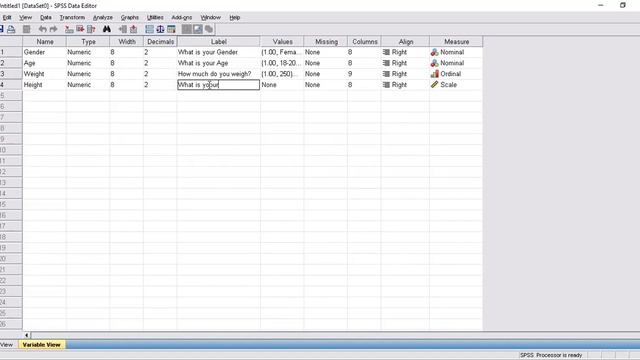Click the Go to Variable icon
Screen dimensions: 640x360
pyautogui.click(x=80, y=29)
